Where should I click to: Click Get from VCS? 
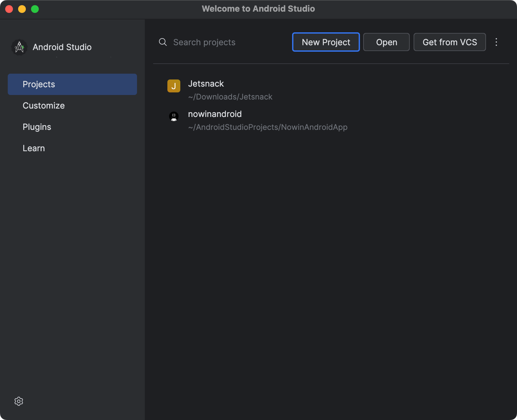pyautogui.click(x=450, y=42)
